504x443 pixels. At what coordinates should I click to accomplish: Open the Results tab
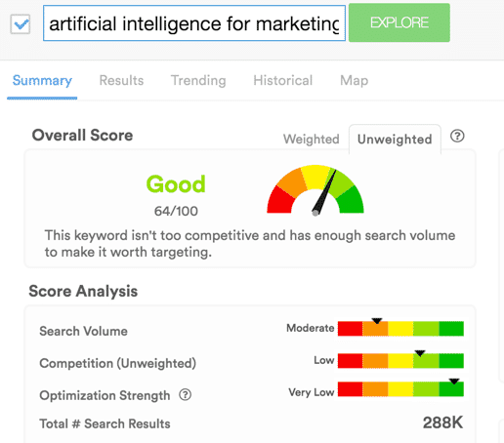pyautogui.click(x=121, y=80)
